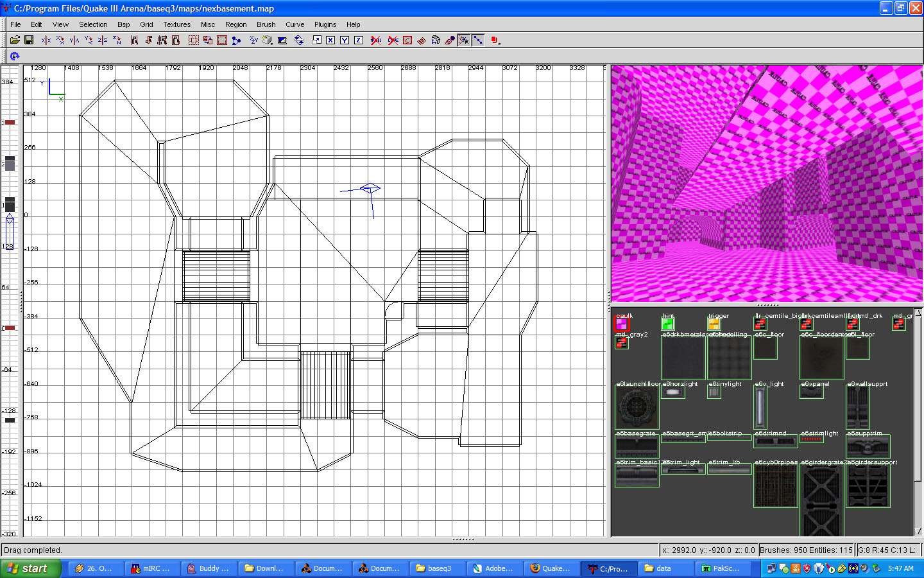Image resolution: width=924 pixels, height=578 pixels.
Task: Open the Help menu
Action: [x=354, y=24]
